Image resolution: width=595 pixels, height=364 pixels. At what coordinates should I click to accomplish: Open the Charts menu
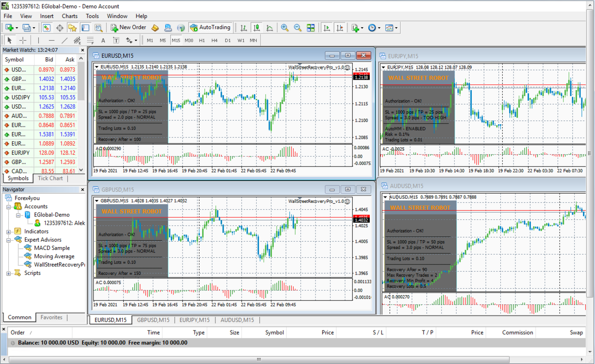click(x=69, y=16)
